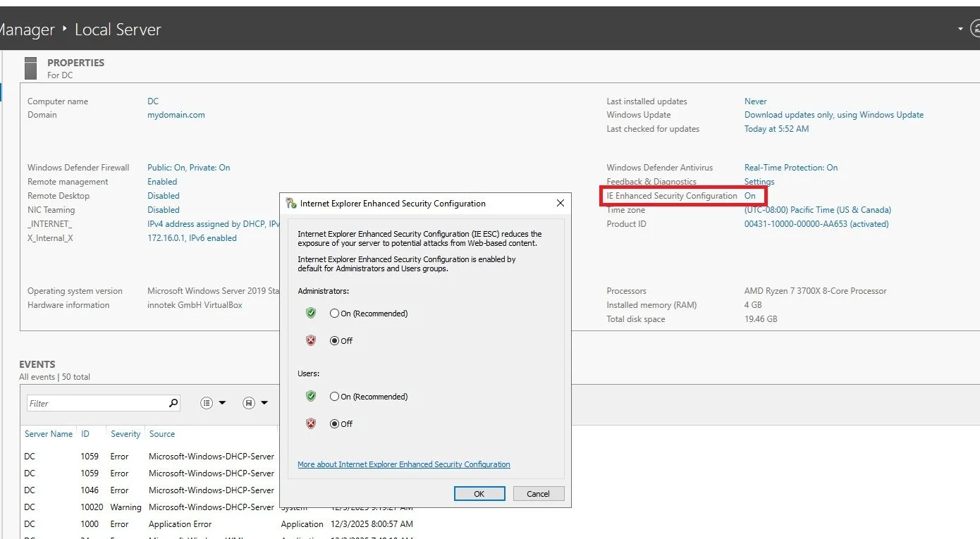Viewport: 980px width, 539px height.
Task: Select Administrators Off radio button
Action: coord(334,340)
